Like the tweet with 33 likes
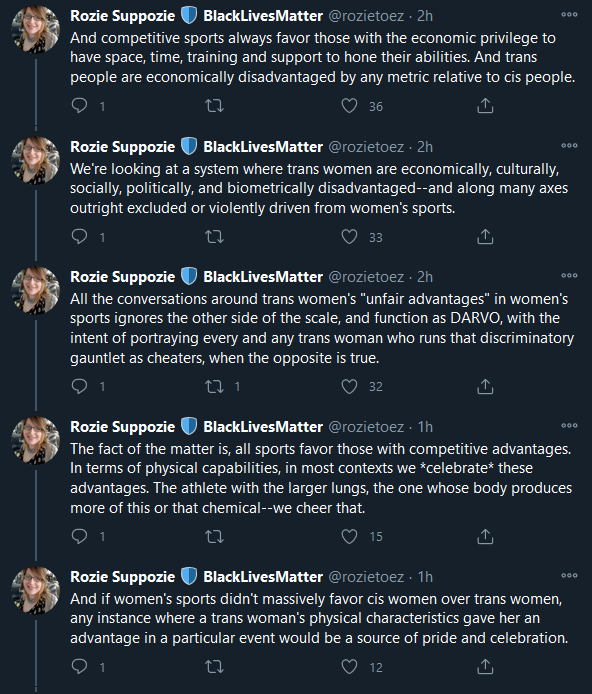592x694 pixels. [350, 237]
